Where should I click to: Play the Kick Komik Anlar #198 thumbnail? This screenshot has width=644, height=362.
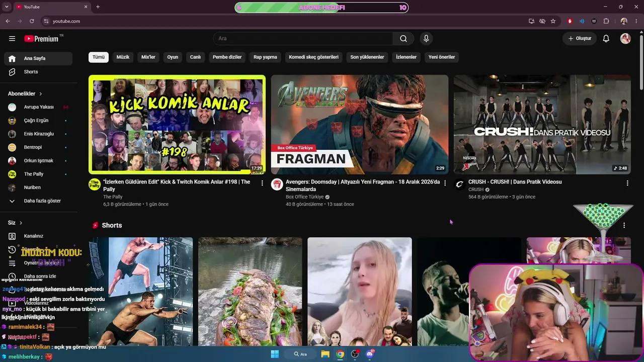point(177,125)
